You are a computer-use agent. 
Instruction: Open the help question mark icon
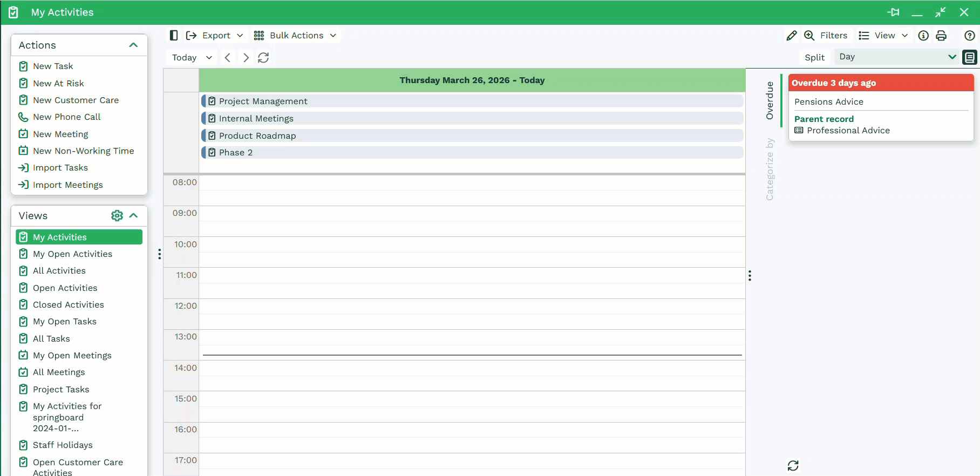[969, 36]
